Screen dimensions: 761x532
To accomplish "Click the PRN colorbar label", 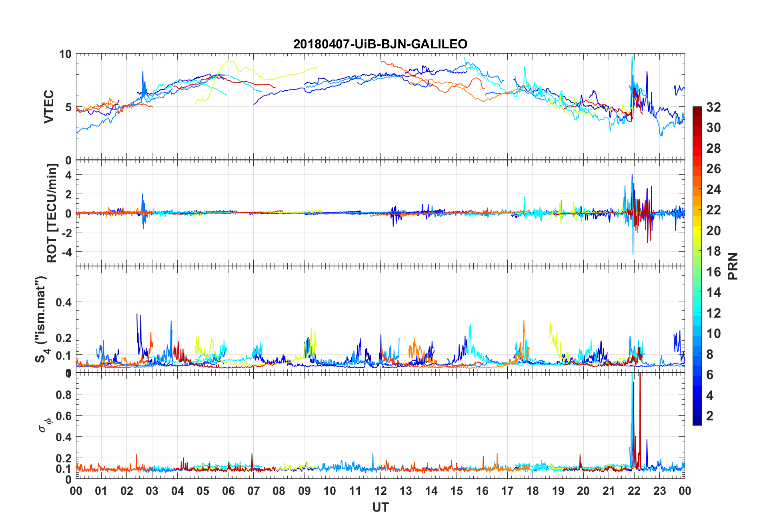I will 733,266.
